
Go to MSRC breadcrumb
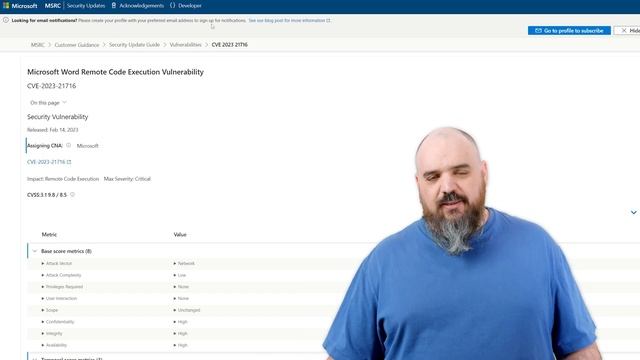(x=38, y=45)
